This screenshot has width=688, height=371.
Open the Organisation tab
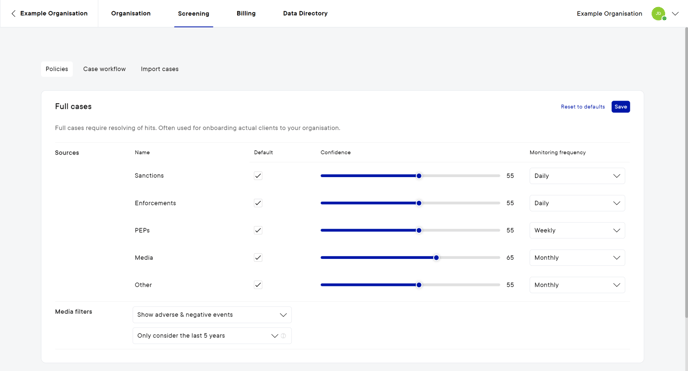pos(131,14)
